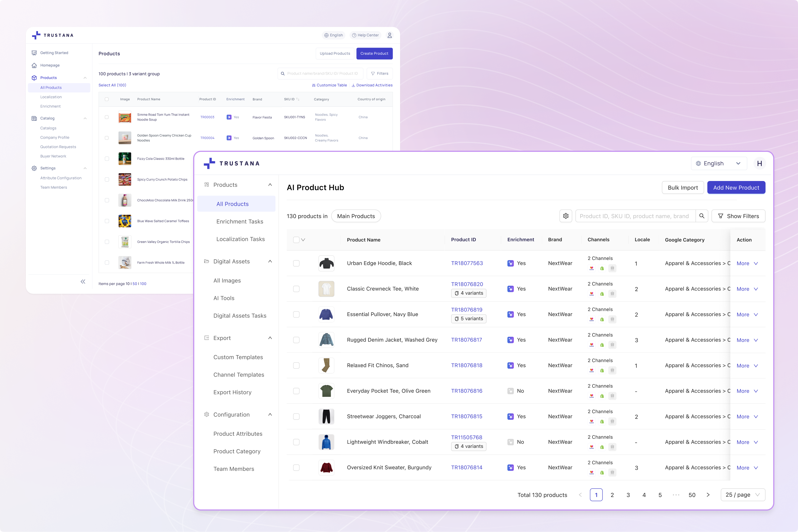Click the Homepage house icon in the back sidebar

[34, 65]
